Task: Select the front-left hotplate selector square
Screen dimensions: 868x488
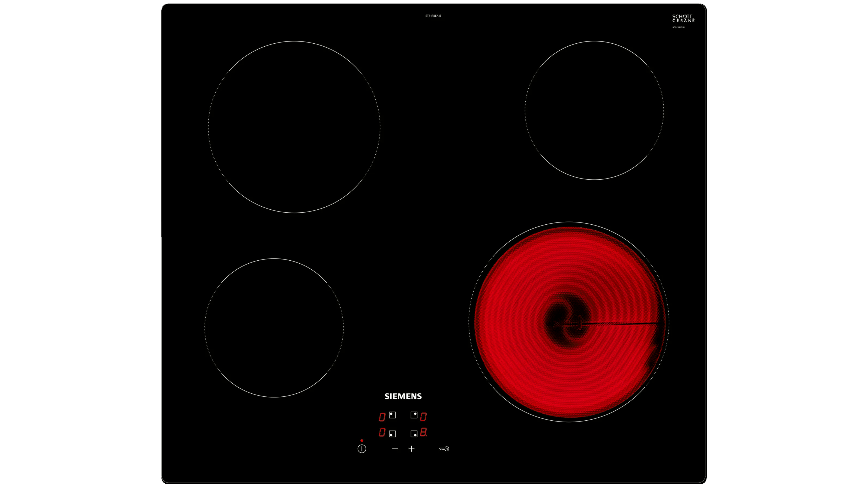Action: click(392, 434)
